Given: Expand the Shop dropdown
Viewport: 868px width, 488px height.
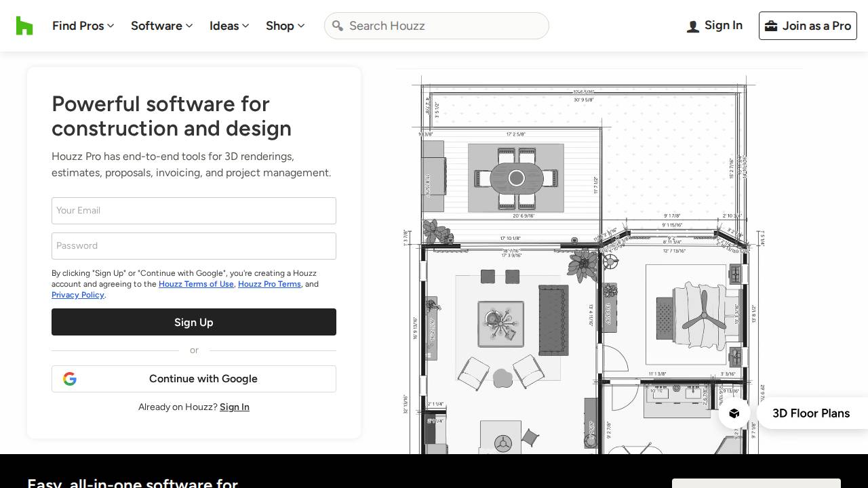Looking at the screenshot, I should (285, 26).
